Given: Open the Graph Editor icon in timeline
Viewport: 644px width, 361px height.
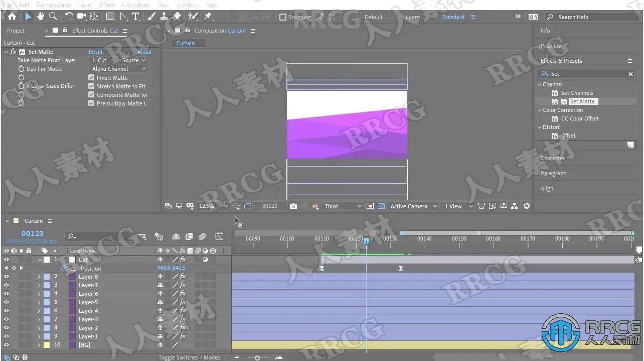Looking at the screenshot, I should tap(219, 236).
